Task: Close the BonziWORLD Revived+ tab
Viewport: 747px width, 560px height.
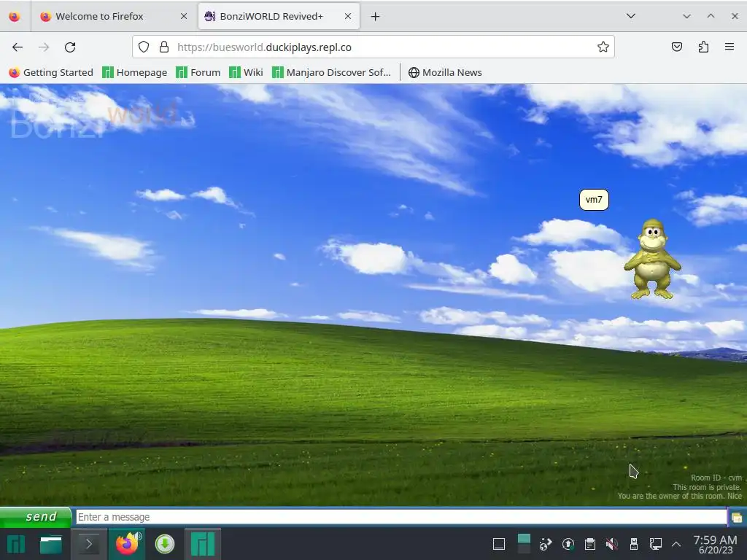Action: tap(348, 16)
